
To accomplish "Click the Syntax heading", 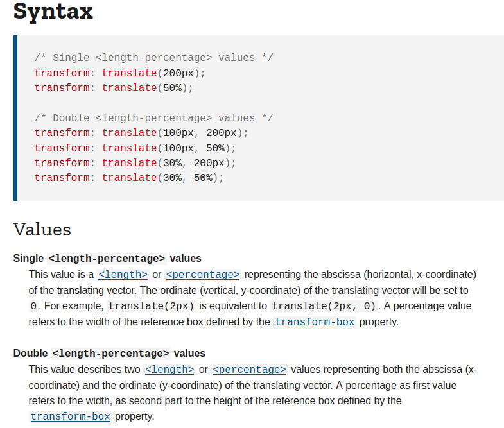I will click(x=53, y=11).
